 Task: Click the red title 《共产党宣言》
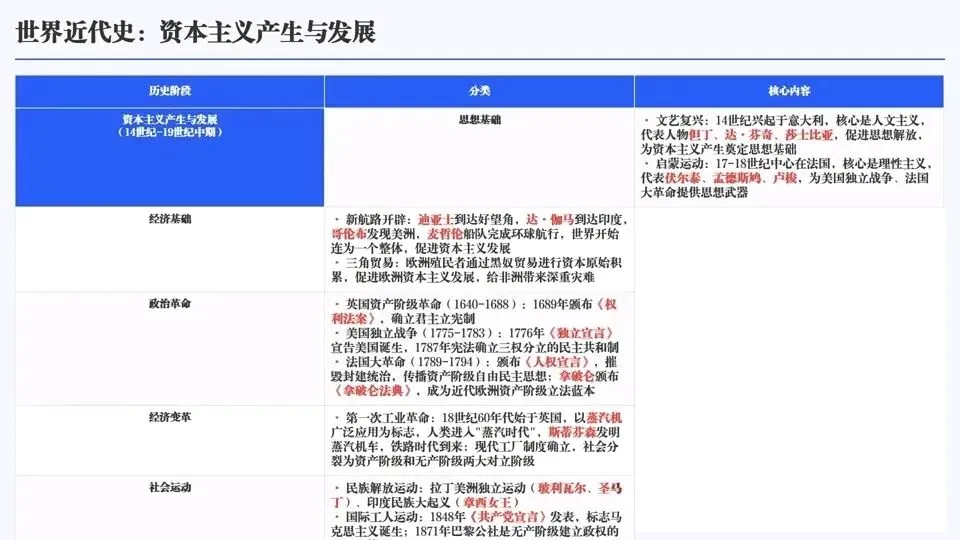pyautogui.click(x=508, y=517)
